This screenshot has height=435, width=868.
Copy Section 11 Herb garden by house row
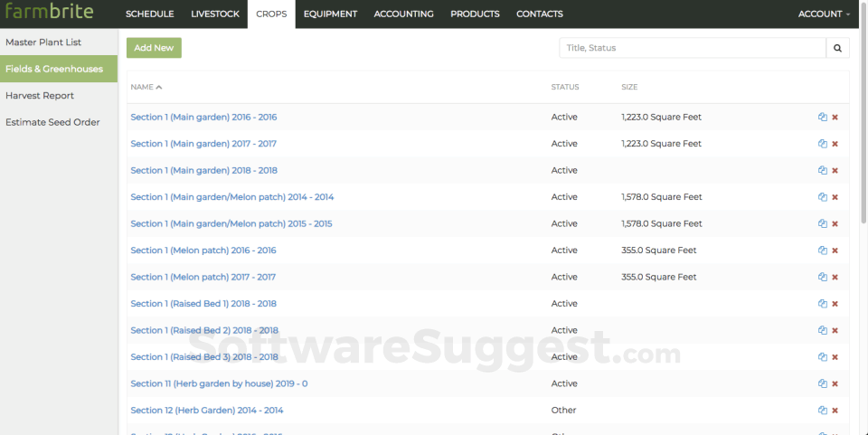click(822, 383)
